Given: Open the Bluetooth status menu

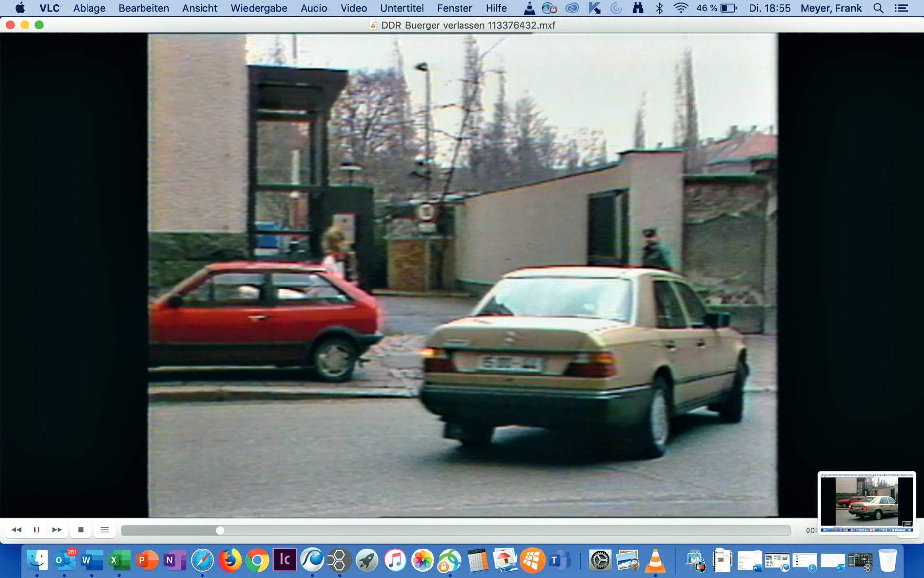Looking at the screenshot, I should point(660,8).
